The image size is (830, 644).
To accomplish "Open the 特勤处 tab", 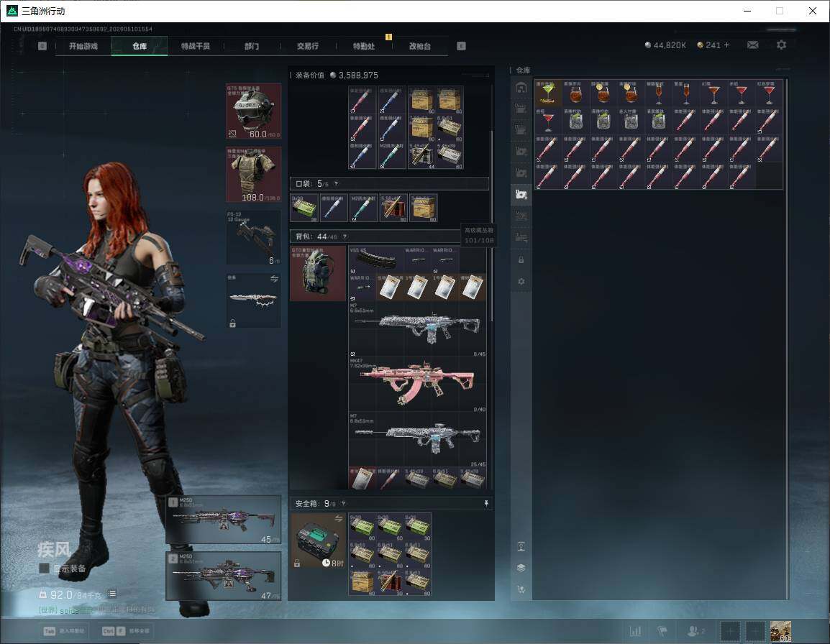I will [x=364, y=46].
